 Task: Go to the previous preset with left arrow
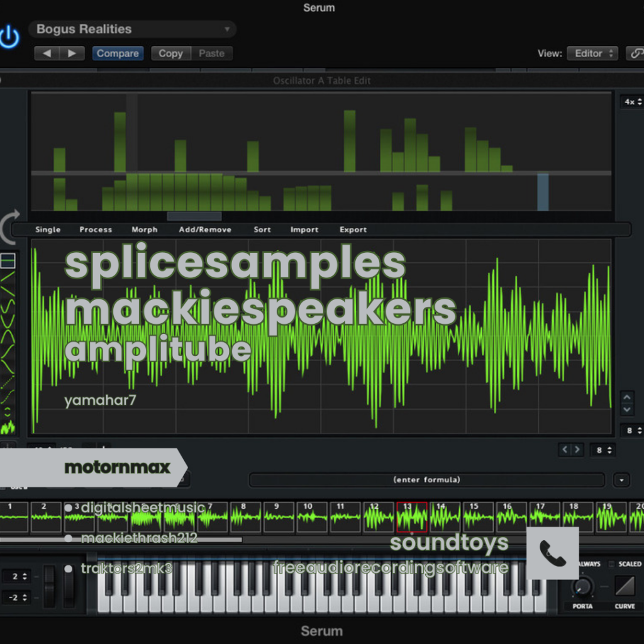pyautogui.click(x=47, y=53)
